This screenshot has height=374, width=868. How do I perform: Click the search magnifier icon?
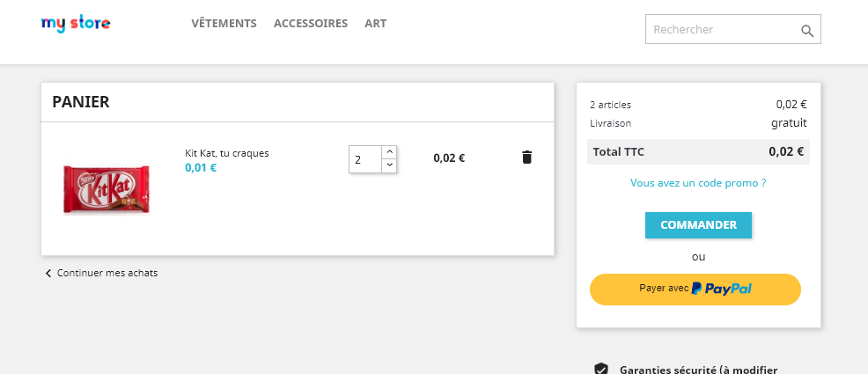(x=806, y=31)
